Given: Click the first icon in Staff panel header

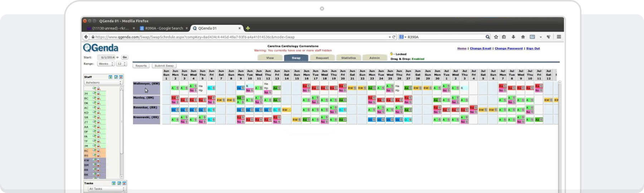Looking at the screenshot, I should (x=111, y=77).
